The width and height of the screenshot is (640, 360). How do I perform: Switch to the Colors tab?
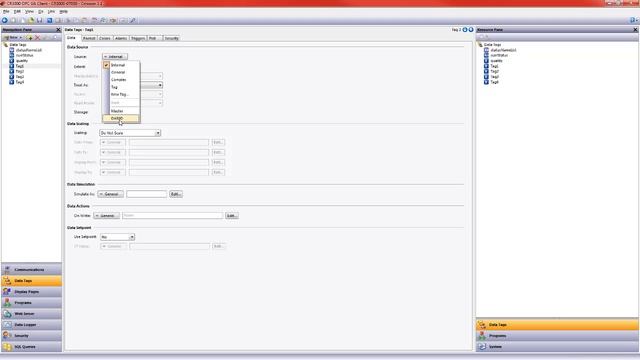point(105,38)
